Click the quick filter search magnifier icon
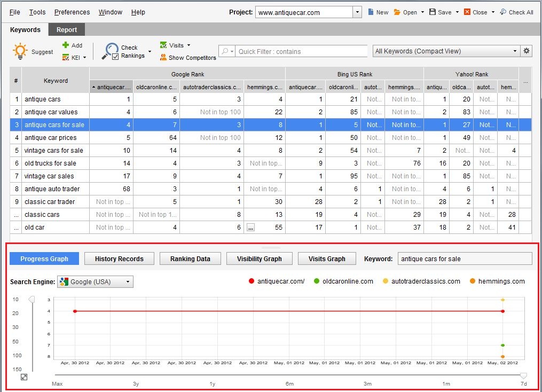The width and height of the screenshot is (542, 392). [x=225, y=51]
